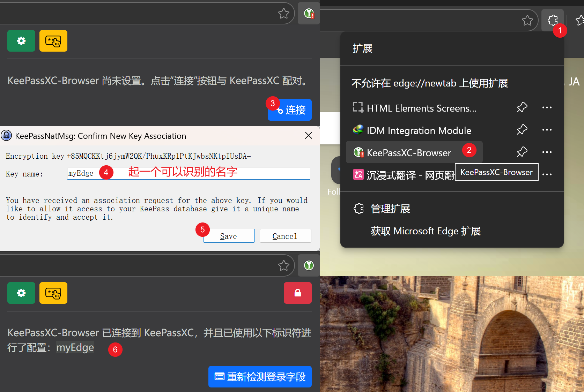This screenshot has width=584, height=392.
Task: Click yellow password-fill button in upper popup
Action: point(53,41)
